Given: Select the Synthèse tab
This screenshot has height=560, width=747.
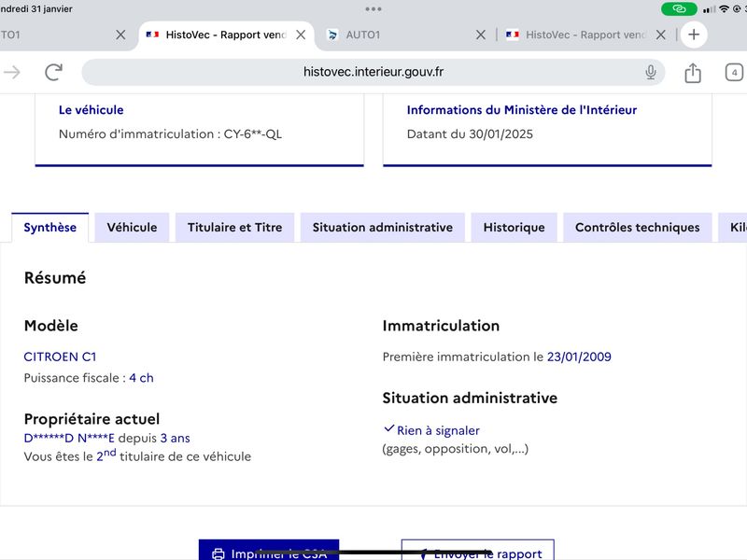Looking at the screenshot, I should [x=50, y=228].
